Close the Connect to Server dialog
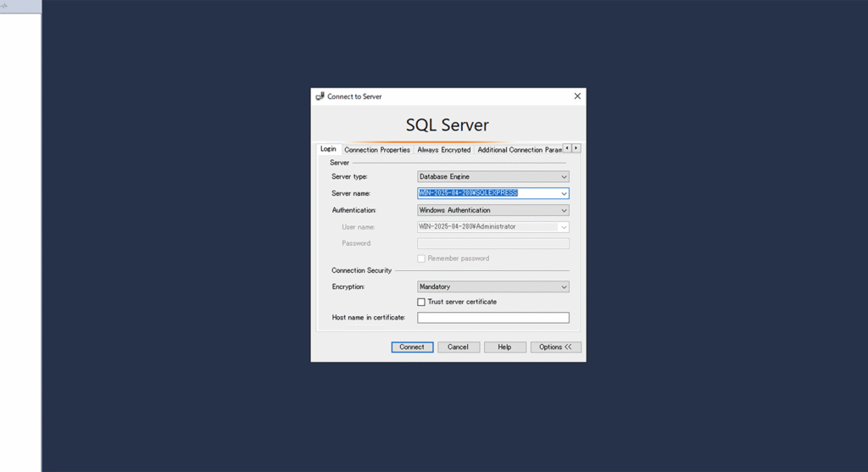This screenshot has height=472, width=868. click(x=576, y=97)
